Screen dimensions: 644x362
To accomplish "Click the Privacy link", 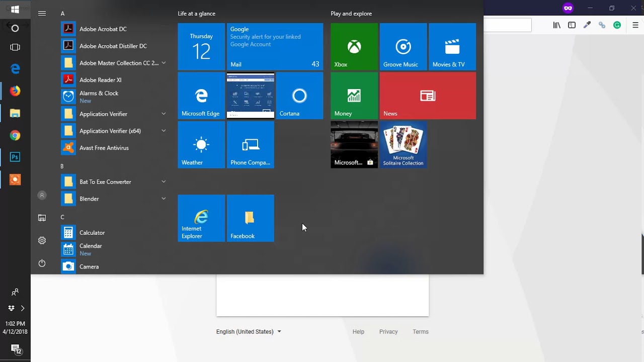I will (x=388, y=332).
